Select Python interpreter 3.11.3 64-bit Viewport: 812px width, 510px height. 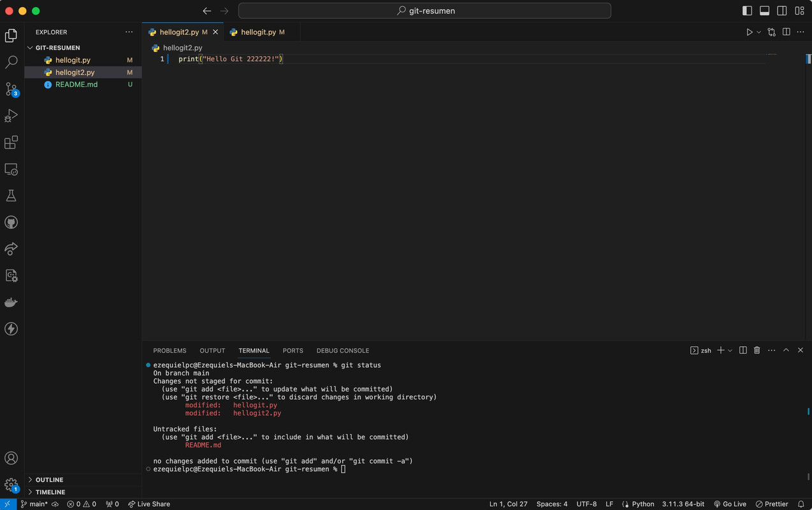(x=683, y=504)
